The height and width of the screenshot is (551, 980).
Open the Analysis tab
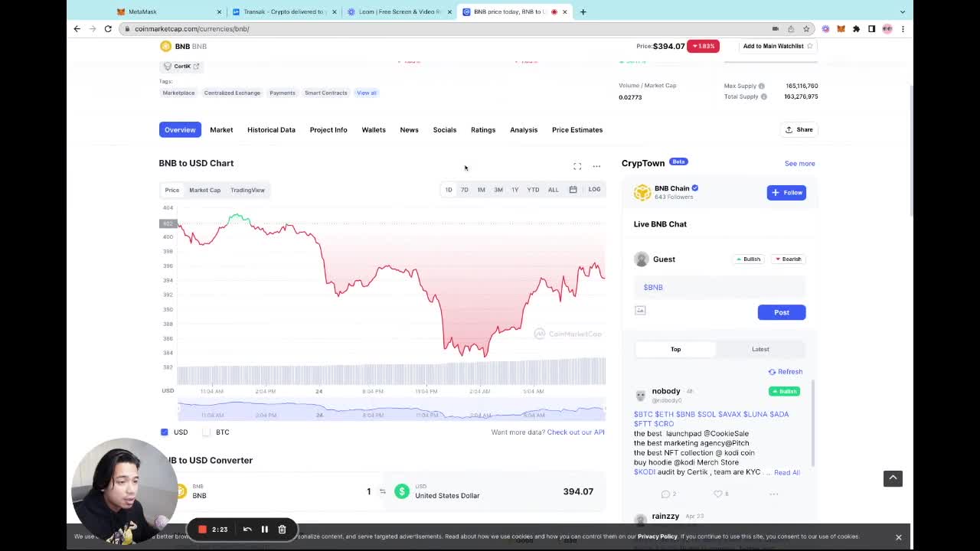(x=524, y=129)
